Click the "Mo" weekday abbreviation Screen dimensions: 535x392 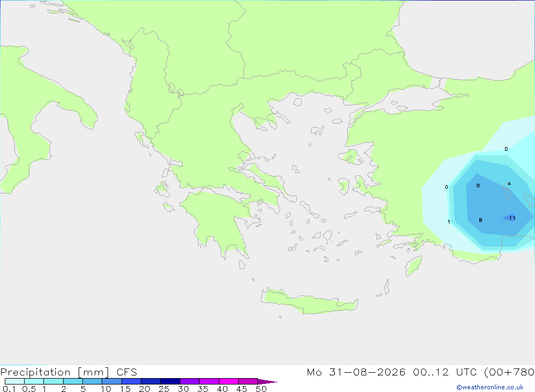(314, 372)
